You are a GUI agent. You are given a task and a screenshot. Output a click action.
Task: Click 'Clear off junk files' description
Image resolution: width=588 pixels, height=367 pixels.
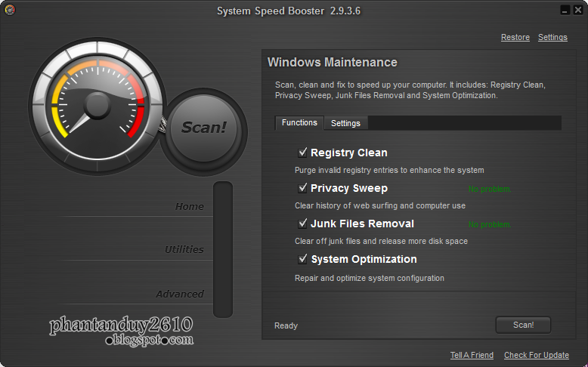coord(381,241)
